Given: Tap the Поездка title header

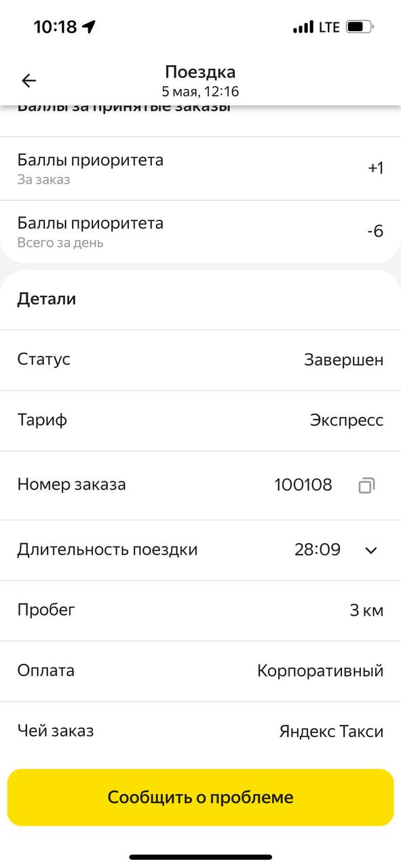Looking at the screenshot, I should coord(200,72).
